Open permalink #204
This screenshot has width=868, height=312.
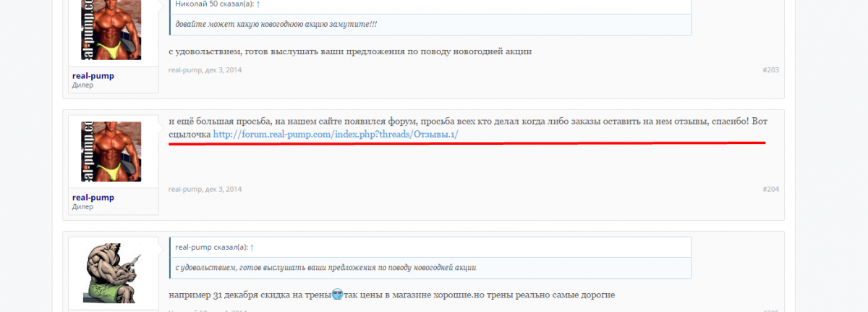pos(770,189)
